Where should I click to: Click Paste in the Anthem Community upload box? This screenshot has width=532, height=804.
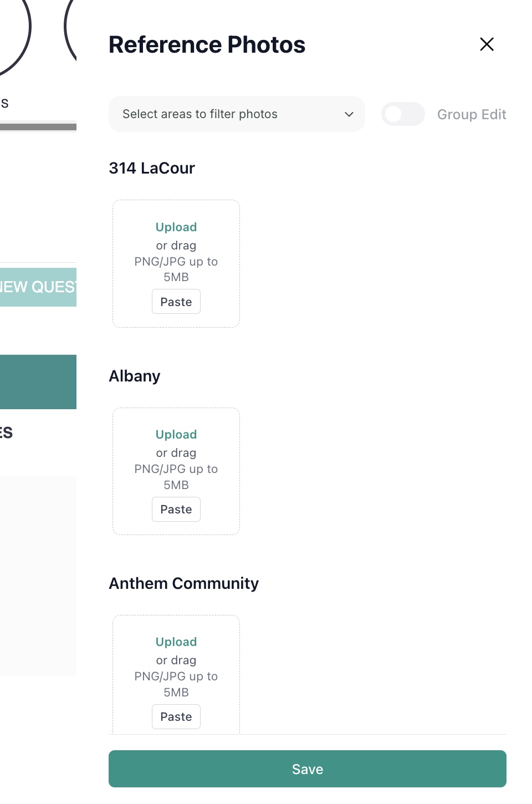176,716
